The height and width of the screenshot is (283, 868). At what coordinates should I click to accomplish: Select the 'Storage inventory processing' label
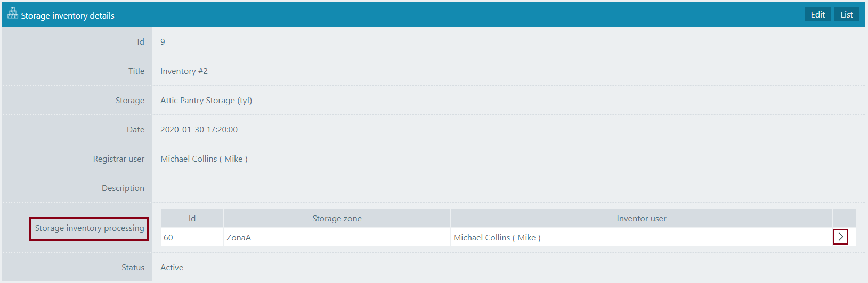tap(89, 228)
